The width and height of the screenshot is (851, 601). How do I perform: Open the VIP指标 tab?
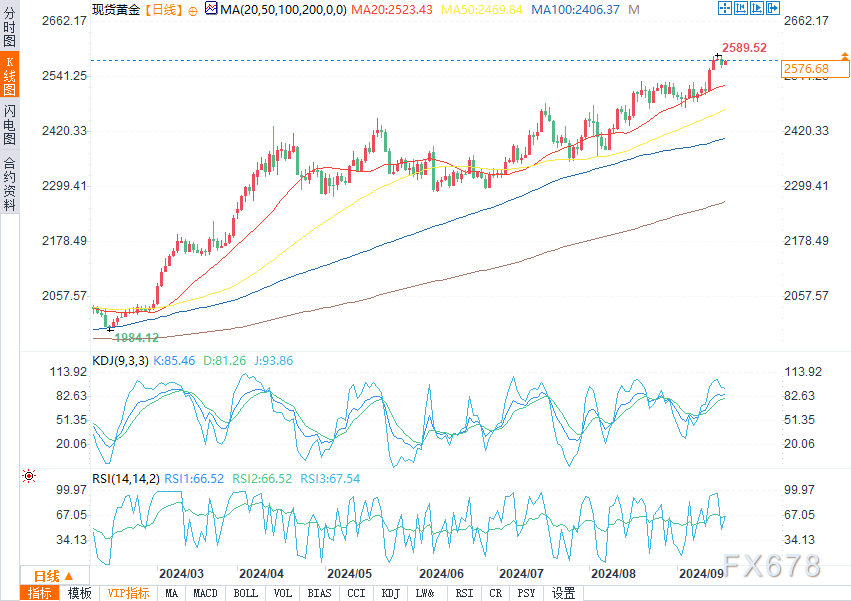coord(128,593)
